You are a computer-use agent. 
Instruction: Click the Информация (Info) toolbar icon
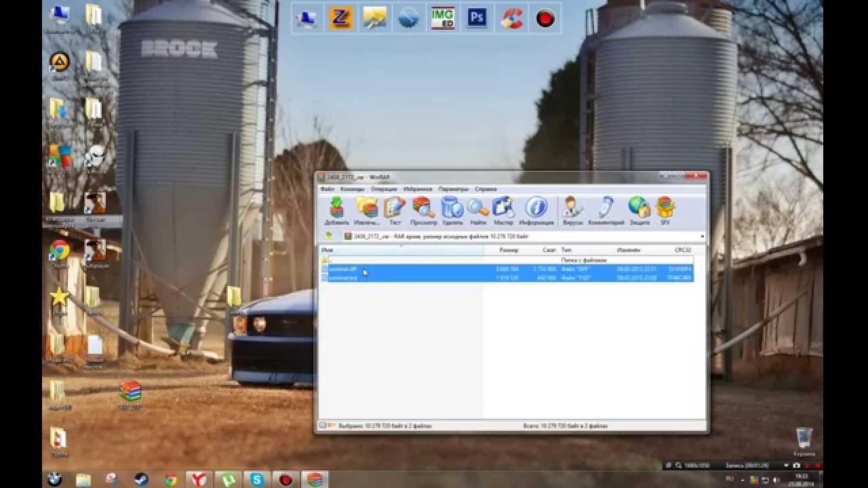pos(536,211)
